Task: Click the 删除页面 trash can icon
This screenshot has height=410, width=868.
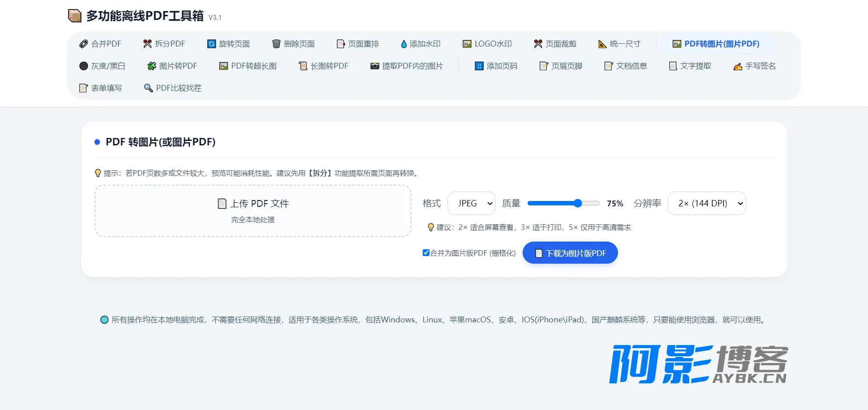Action: 276,44
